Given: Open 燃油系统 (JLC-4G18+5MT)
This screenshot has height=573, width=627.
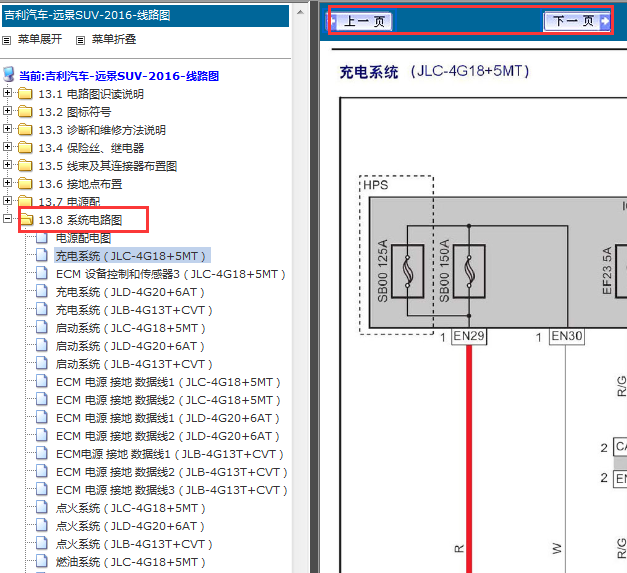Looking at the screenshot, I should tap(131, 562).
